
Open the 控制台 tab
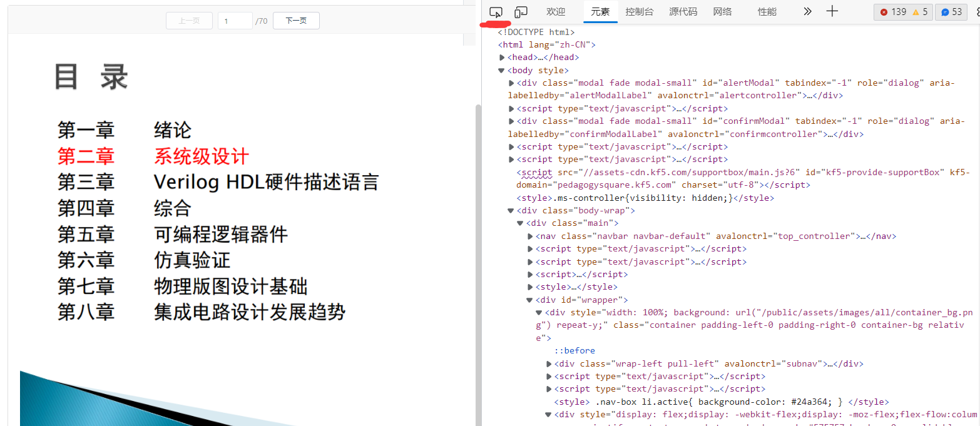pos(640,11)
